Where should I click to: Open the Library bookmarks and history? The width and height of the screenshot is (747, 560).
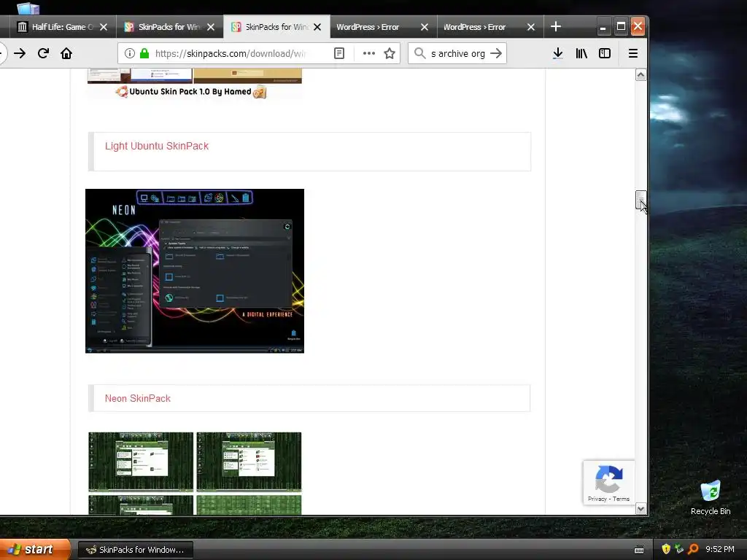point(581,53)
